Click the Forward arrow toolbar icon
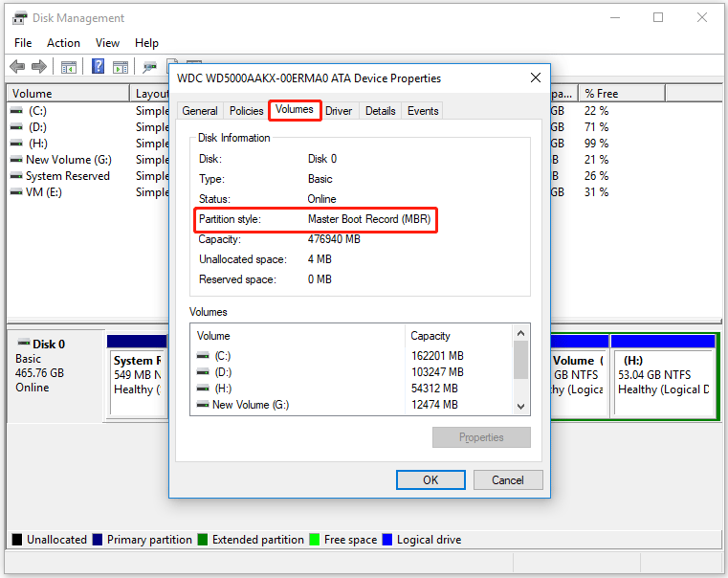The height and width of the screenshot is (578, 728). pos(39,67)
